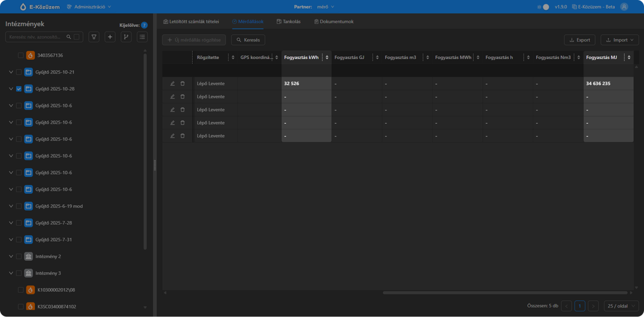Open the Adminisztráció dropdown menu
This screenshot has width=644, height=317.
pyautogui.click(x=89, y=7)
